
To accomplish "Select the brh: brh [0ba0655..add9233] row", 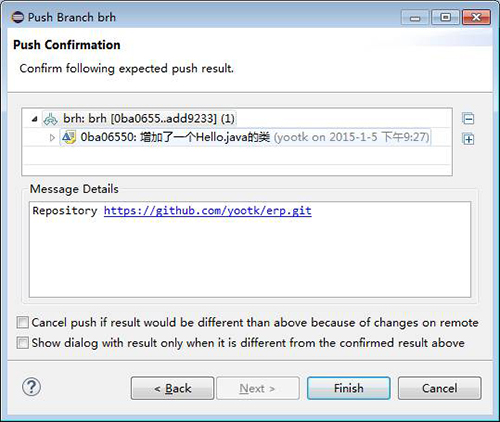I will point(139,119).
